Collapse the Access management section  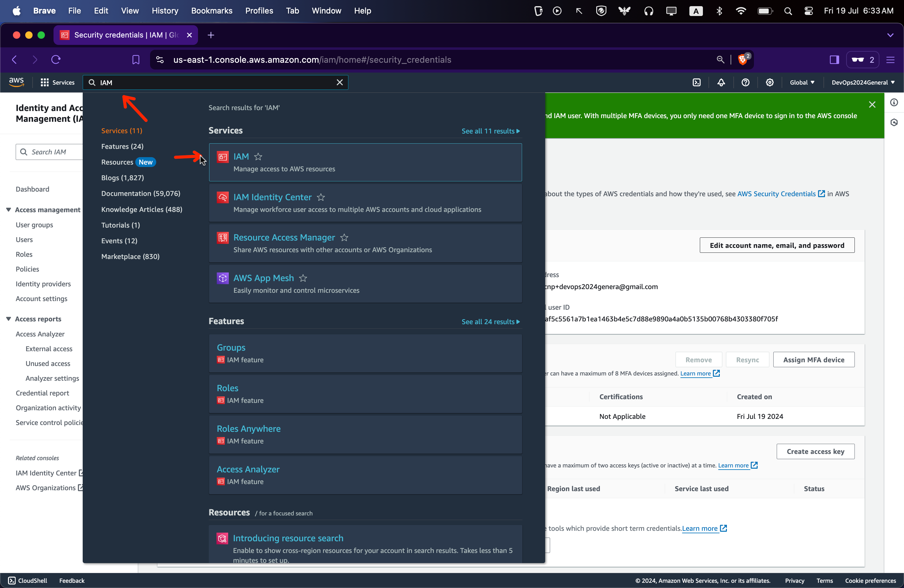coord(8,210)
